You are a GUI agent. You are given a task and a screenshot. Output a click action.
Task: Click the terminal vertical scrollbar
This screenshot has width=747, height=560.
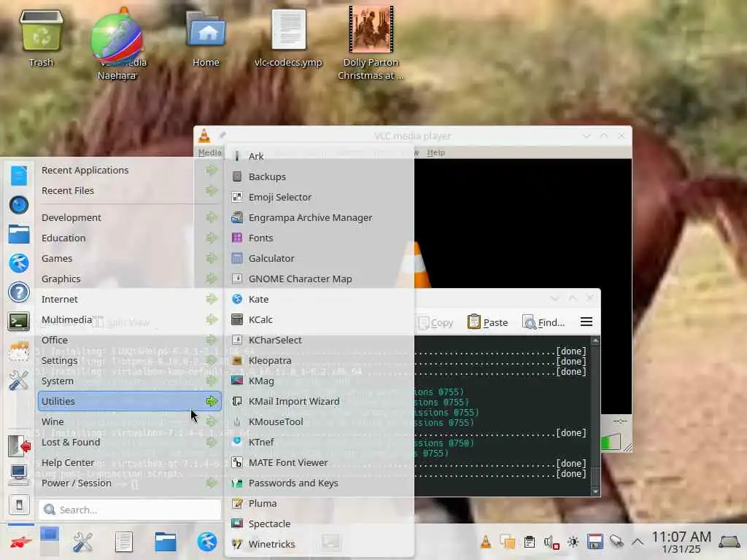(595, 416)
